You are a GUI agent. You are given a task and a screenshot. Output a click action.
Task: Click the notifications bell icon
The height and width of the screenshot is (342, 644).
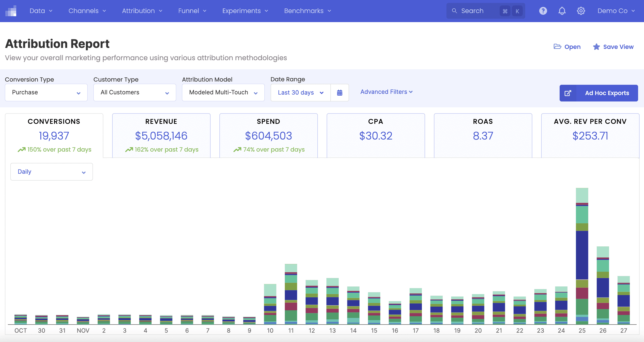[x=562, y=11]
